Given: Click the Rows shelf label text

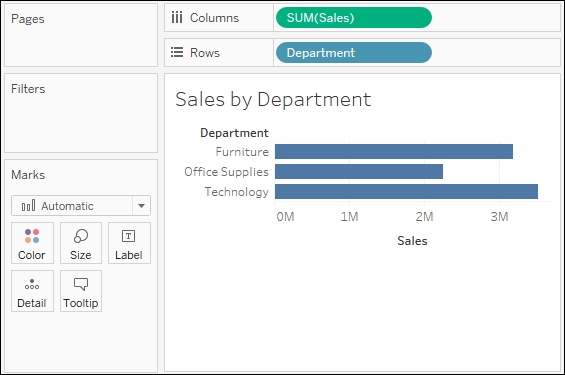Looking at the screenshot, I should pos(205,53).
